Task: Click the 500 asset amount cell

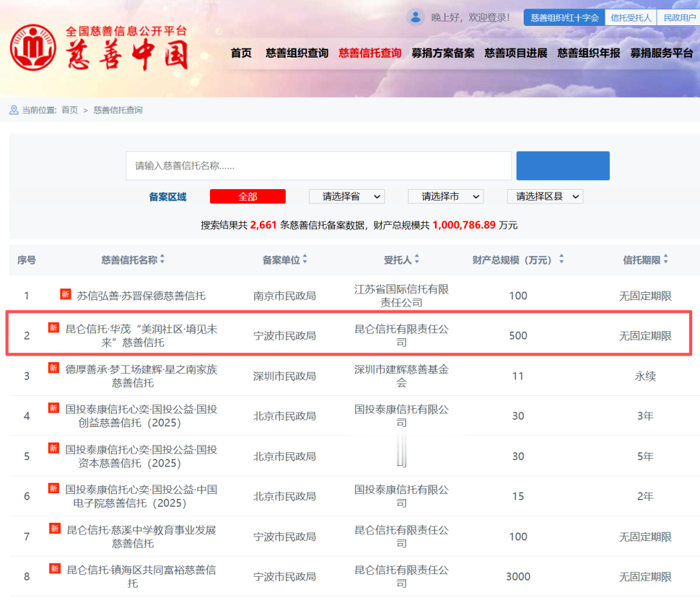Action: 518,336
